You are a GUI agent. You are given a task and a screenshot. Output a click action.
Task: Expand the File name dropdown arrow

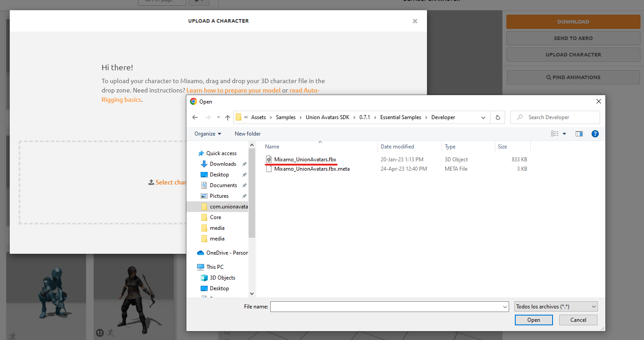point(505,307)
